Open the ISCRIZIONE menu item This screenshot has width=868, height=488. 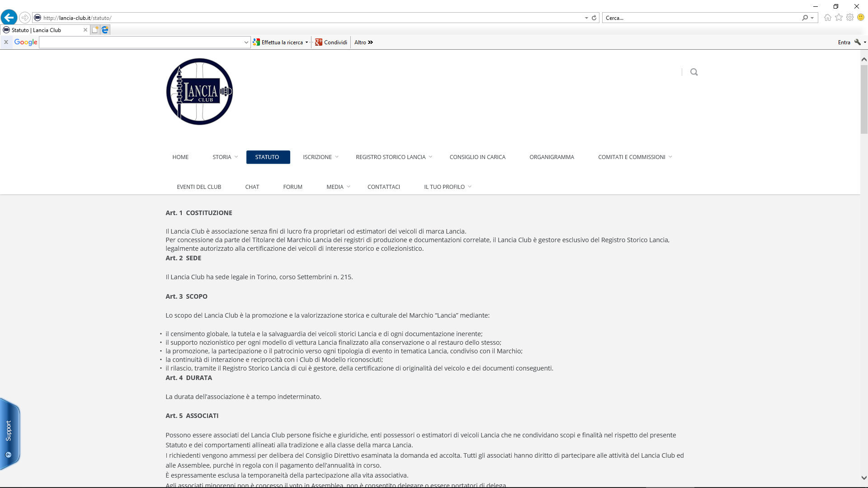point(317,157)
